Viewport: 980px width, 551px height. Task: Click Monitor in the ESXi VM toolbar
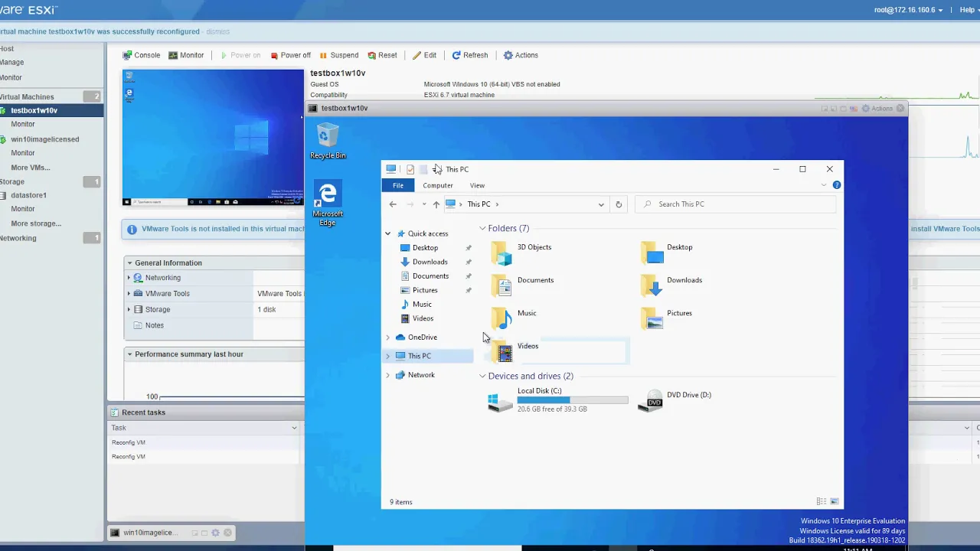point(186,55)
